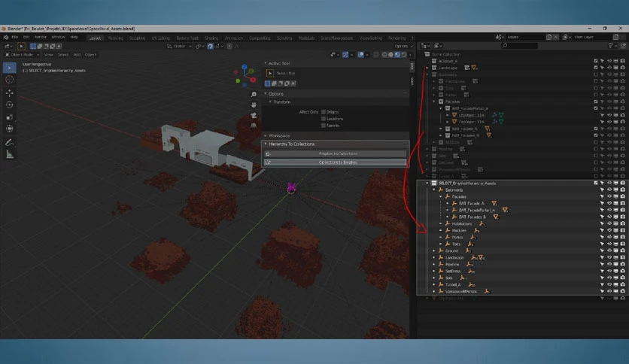Viewport: 629px width, 364px height.
Task: Toggle the show overlays icon in the viewport header
Action: tap(360, 54)
